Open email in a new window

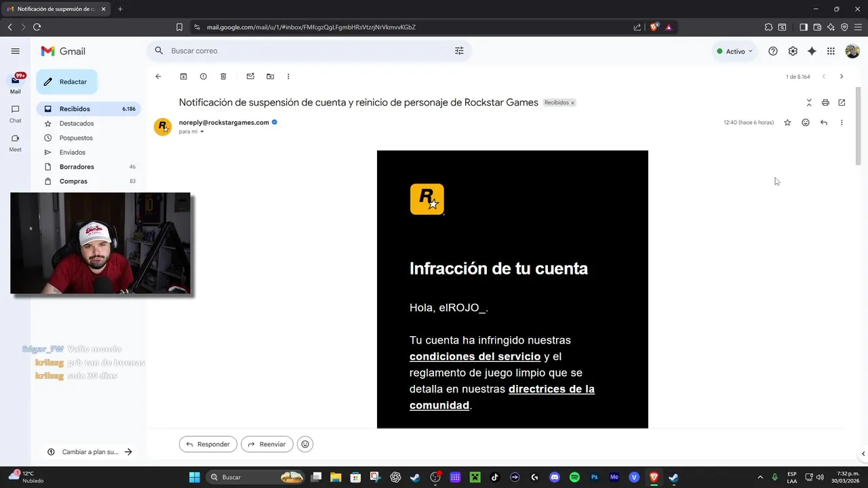tap(842, 103)
